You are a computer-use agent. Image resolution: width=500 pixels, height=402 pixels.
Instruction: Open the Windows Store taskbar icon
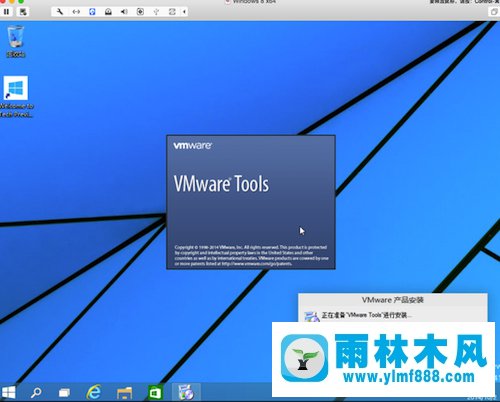pos(155,393)
